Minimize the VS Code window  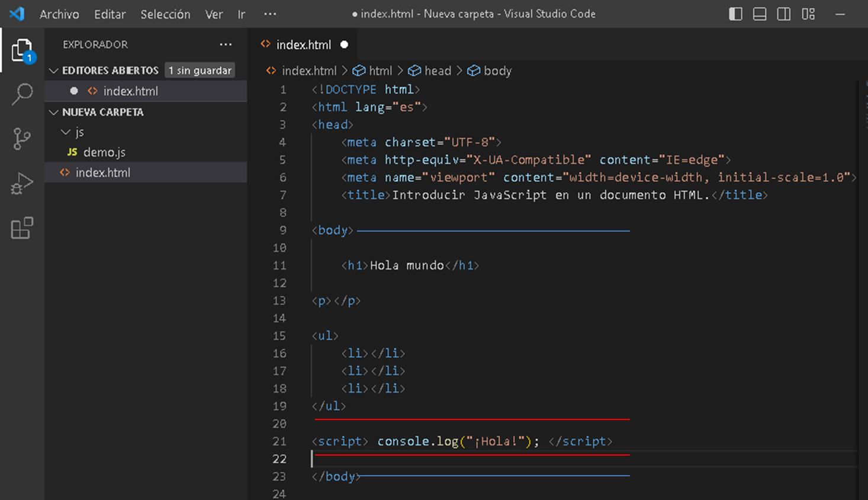[x=840, y=14]
